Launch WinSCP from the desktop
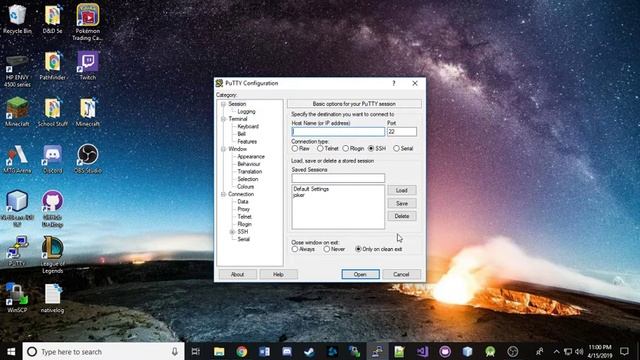 click(17, 298)
